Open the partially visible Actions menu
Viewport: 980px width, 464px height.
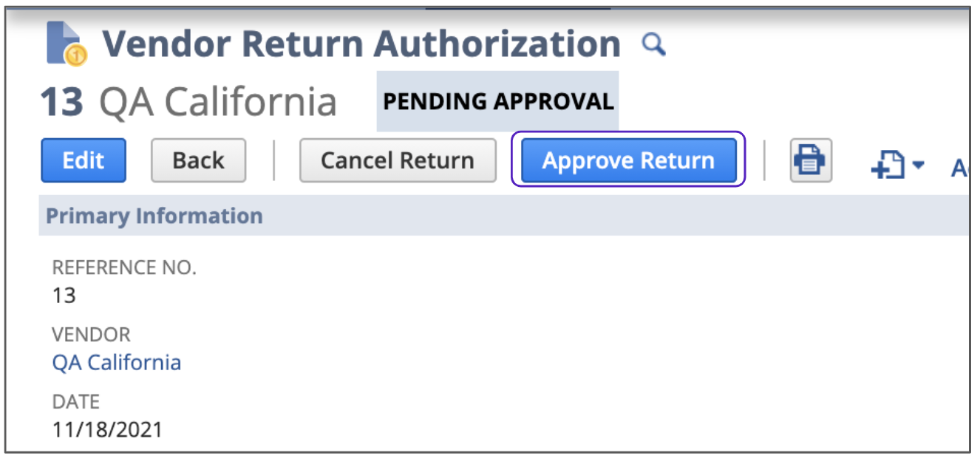coord(959,168)
